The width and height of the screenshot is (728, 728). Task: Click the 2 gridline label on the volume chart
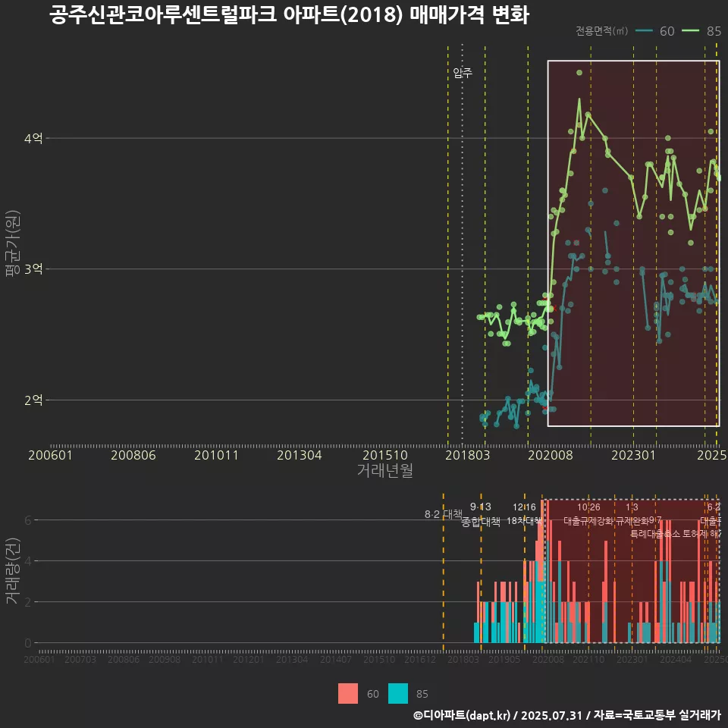(x=28, y=601)
